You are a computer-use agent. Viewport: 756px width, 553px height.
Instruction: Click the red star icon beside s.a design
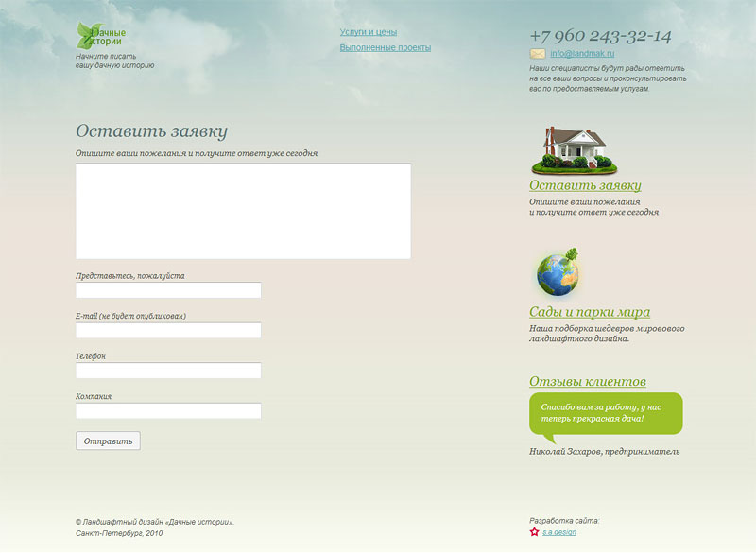(x=535, y=533)
